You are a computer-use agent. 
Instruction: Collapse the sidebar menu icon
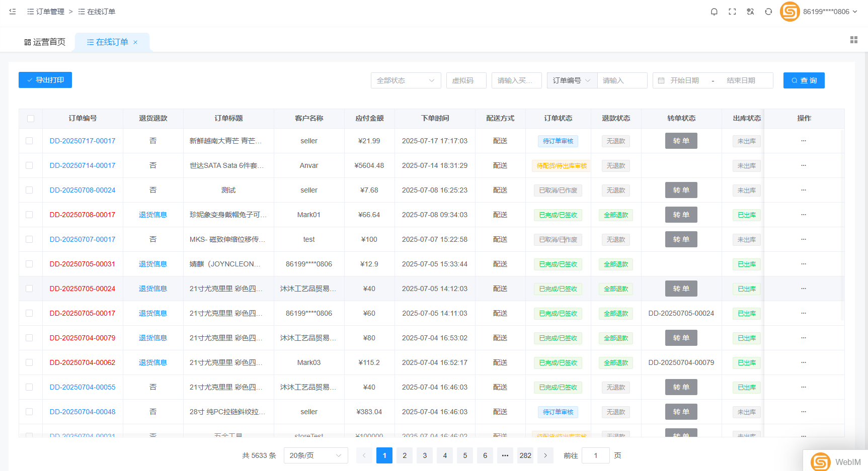[x=13, y=12]
